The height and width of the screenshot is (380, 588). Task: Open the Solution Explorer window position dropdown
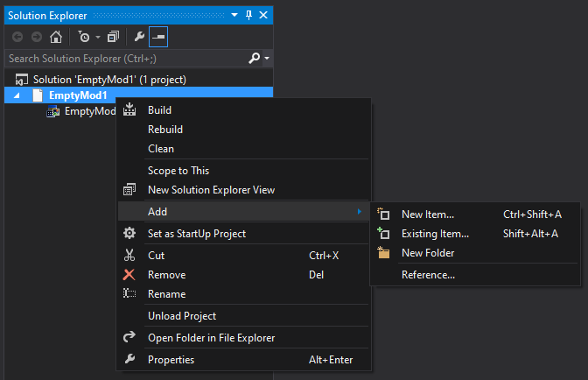tap(234, 15)
